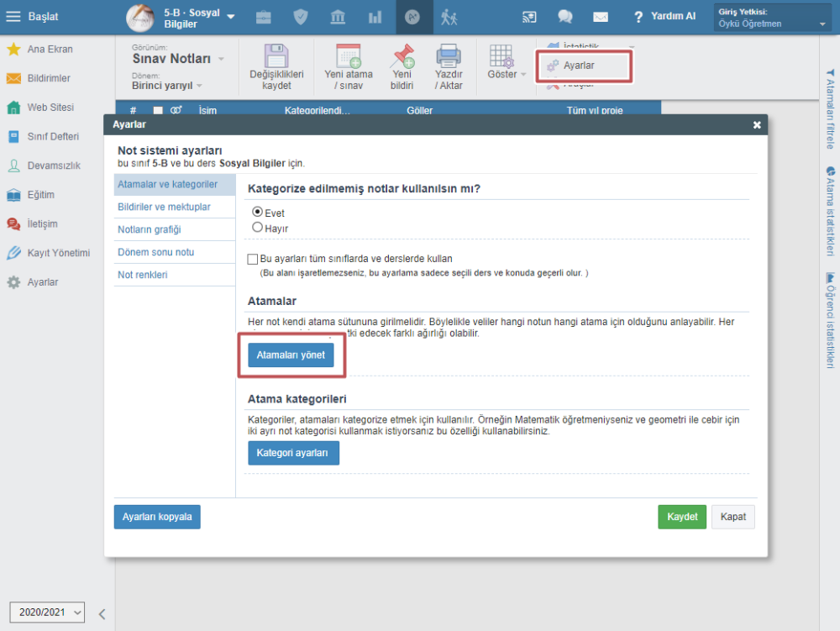This screenshot has width=840, height=631.
Task: Open the grades module icon
Action: click(x=412, y=17)
